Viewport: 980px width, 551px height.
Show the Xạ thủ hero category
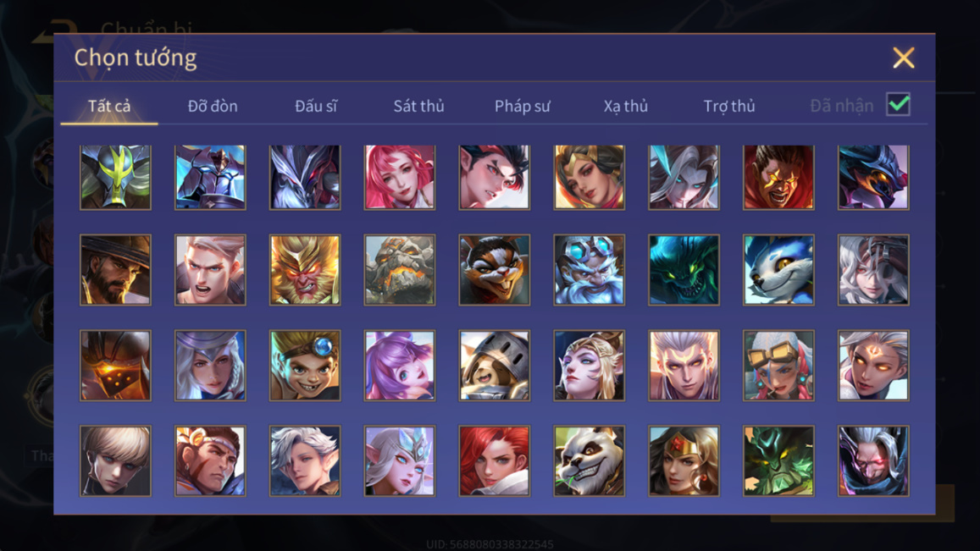coord(626,106)
